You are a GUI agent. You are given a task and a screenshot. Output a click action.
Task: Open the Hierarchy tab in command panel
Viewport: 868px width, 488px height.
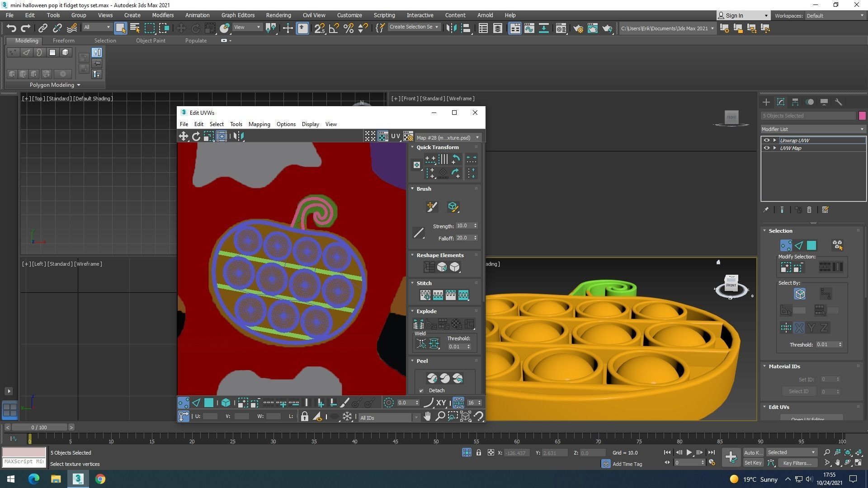(795, 102)
